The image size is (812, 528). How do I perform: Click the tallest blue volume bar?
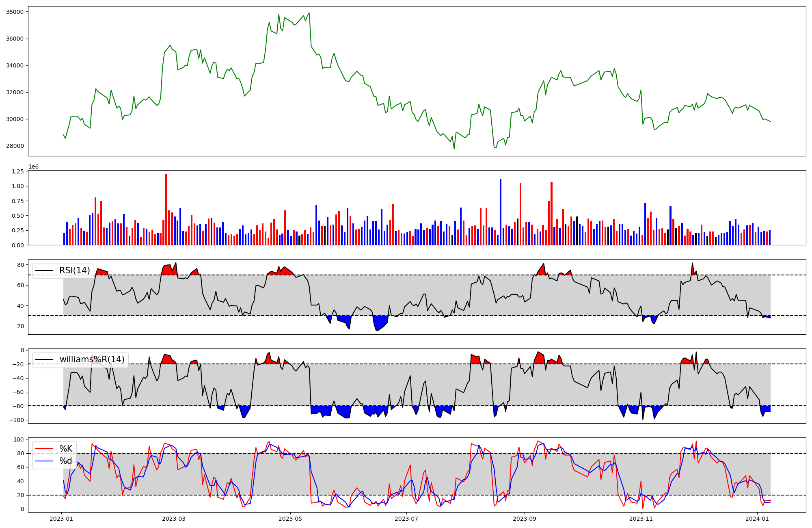tap(501, 212)
